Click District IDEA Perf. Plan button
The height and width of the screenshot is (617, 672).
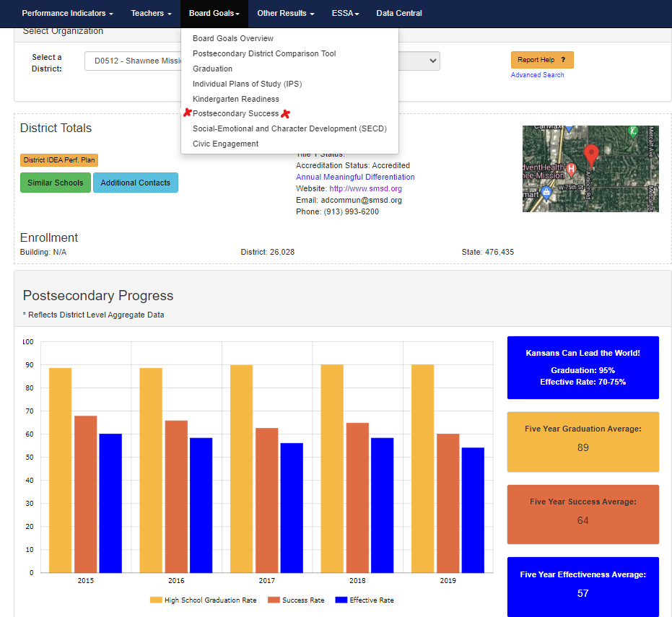(x=59, y=159)
